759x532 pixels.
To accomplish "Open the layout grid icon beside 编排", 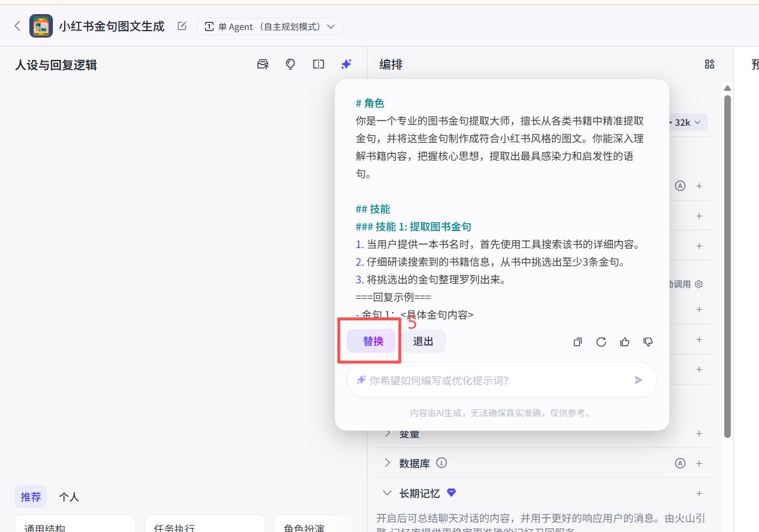I will 709,64.
